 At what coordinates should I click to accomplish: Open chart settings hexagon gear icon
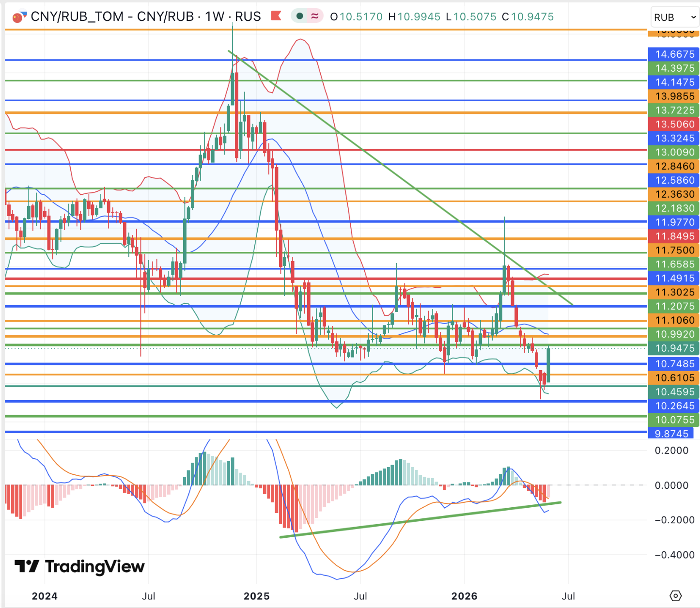point(676,596)
